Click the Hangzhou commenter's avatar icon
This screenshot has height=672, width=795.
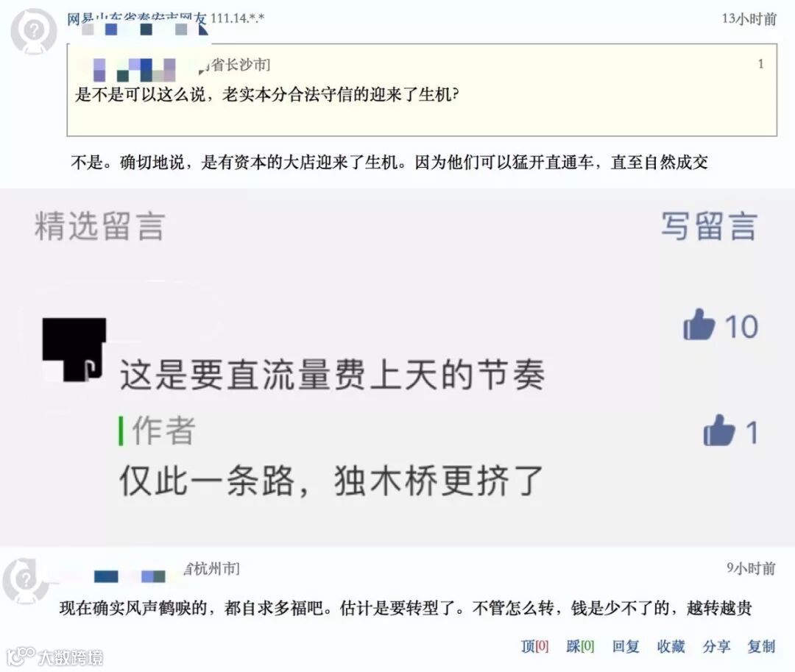coord(24,580)
